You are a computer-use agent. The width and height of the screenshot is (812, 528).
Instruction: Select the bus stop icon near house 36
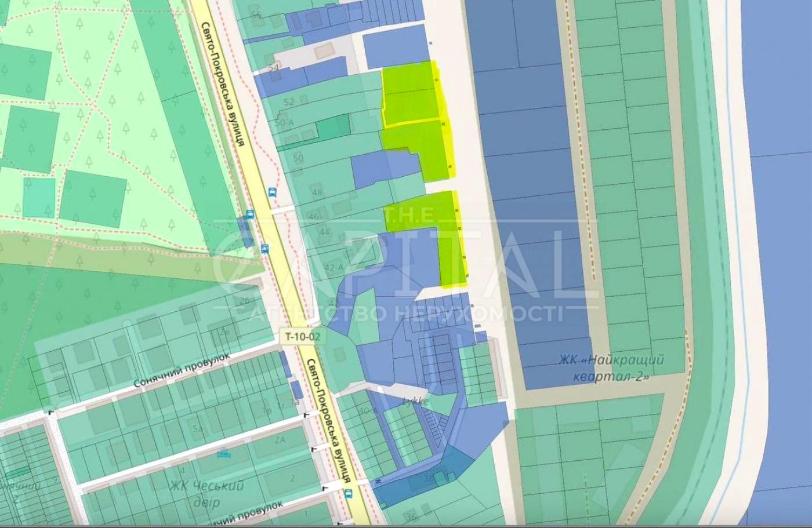click(x=348, y=494)
